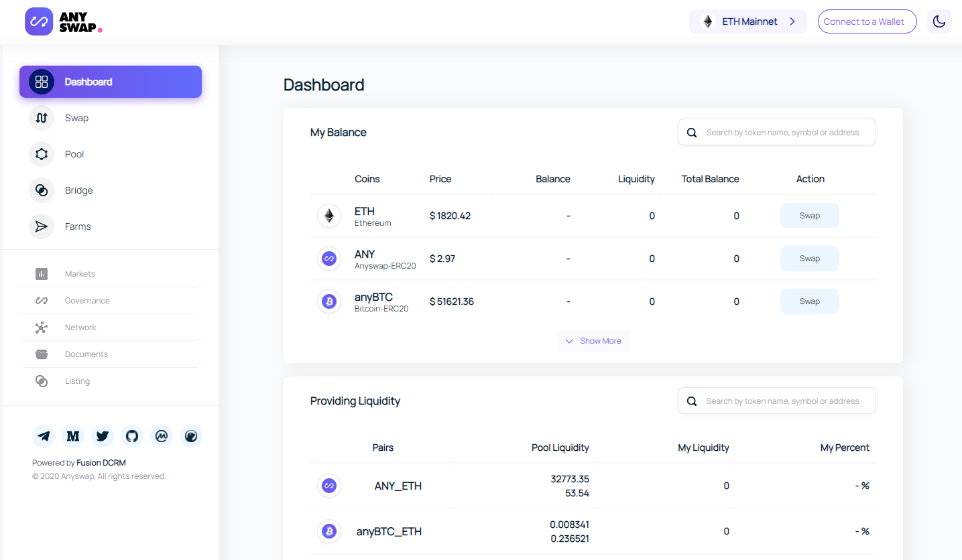Image resolution: width=962 pixels, height=560 pixels.
Task: Focus the My Balance search field
Action: (x=777, y=133)
